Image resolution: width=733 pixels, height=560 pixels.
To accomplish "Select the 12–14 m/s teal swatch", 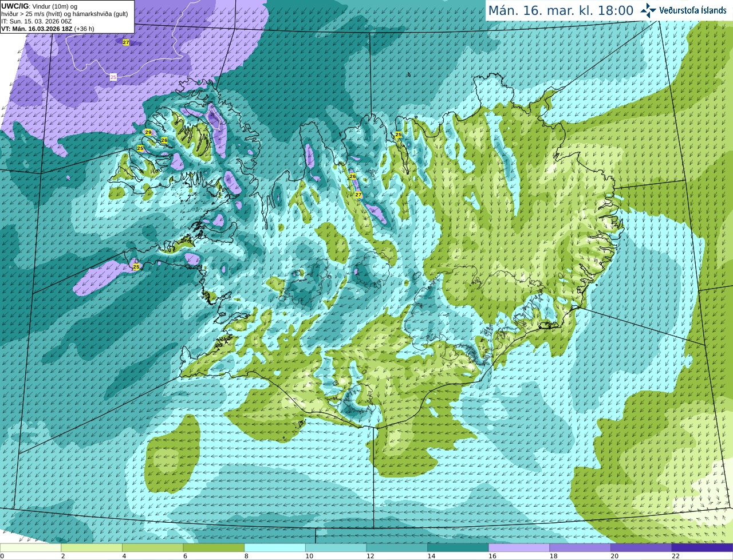I will click(x=397, y=547).
